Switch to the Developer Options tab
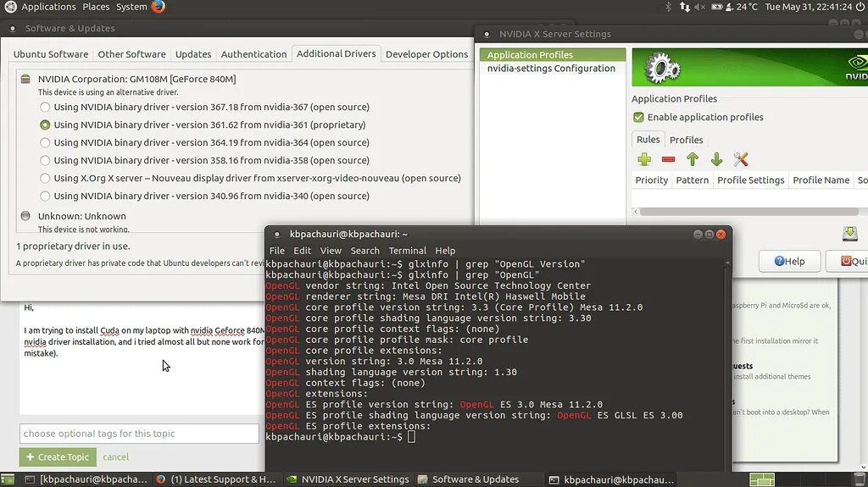868x487 pixels. coord(427,54)
